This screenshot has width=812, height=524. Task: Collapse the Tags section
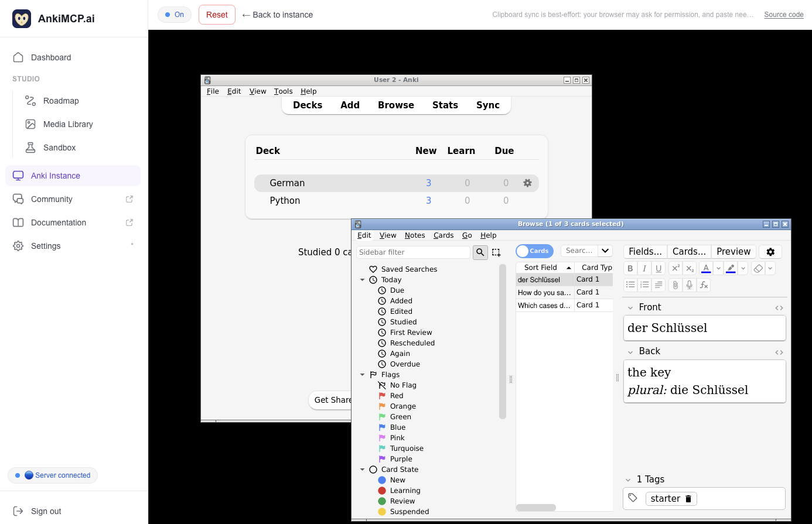click(628, 480)
